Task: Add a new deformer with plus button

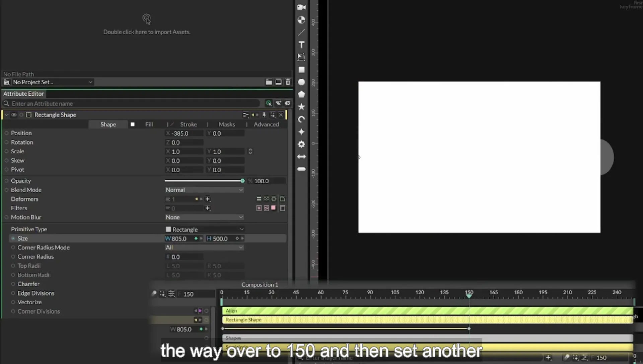Action: [x=208, y=199]
